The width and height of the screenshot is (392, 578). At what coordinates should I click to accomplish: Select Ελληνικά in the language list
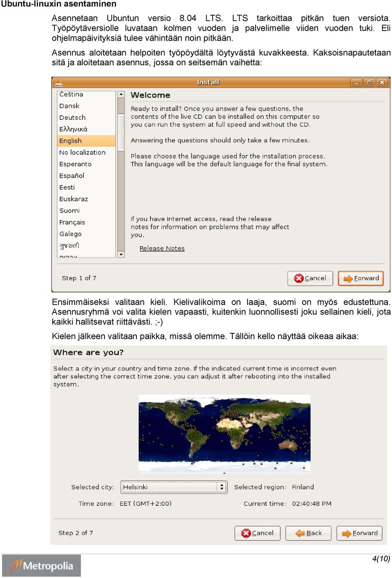pyautogui.click(x=87, y=129)
